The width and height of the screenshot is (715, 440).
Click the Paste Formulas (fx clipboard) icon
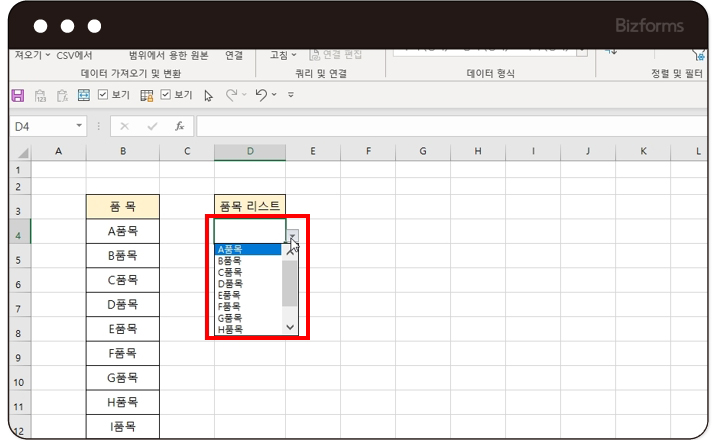point(62,95)
